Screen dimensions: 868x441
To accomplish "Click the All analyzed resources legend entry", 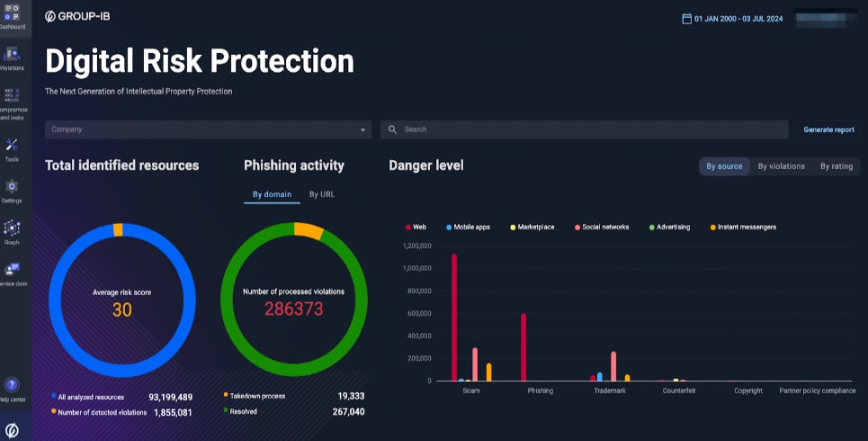I will tap(87, 397).
